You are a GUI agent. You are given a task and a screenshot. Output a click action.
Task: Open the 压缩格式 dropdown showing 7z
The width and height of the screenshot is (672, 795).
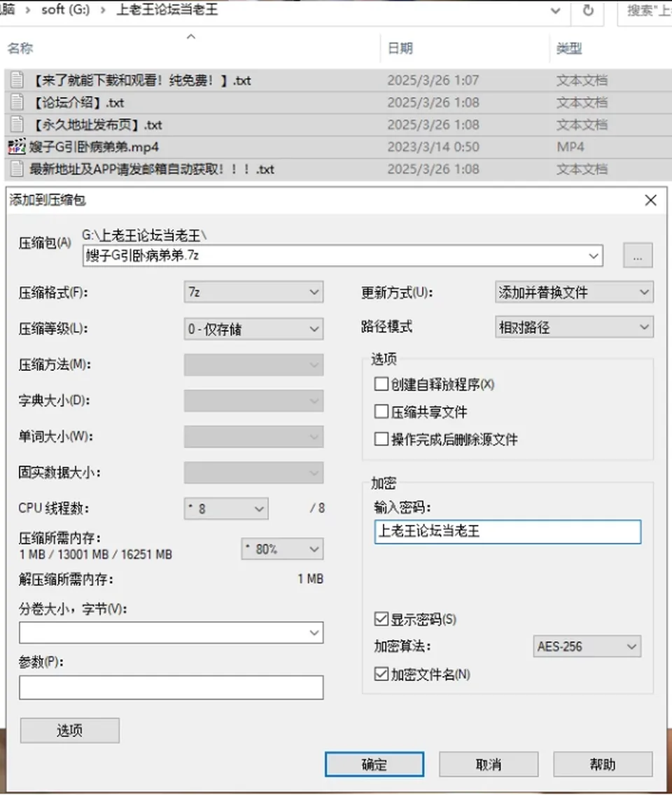point(253,293)
